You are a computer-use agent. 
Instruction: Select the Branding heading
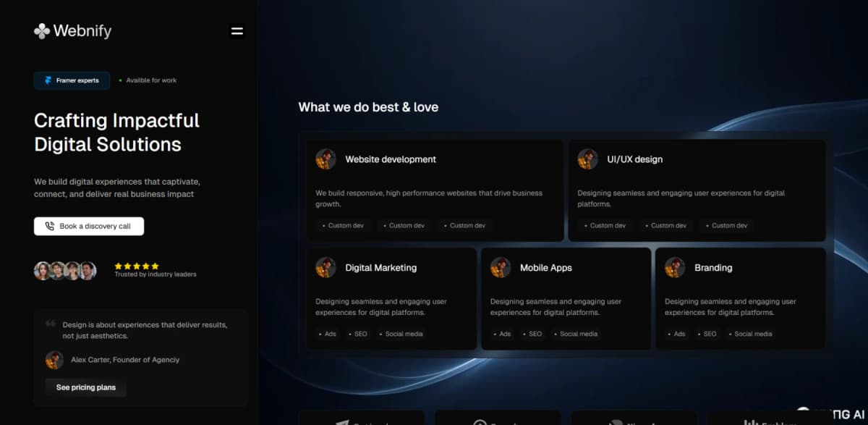pyautogui.click(x=713, y=268)
